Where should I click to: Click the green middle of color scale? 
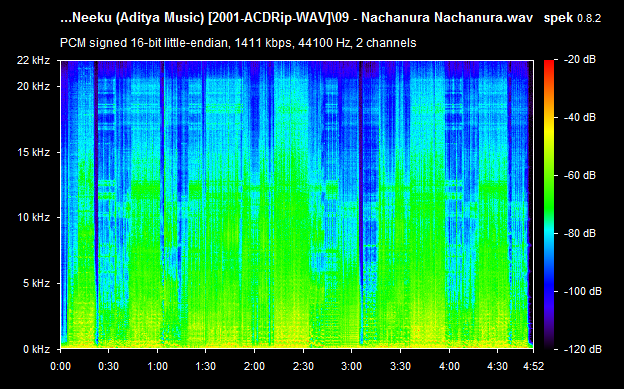pyautogui.click(x=549, y=191)
